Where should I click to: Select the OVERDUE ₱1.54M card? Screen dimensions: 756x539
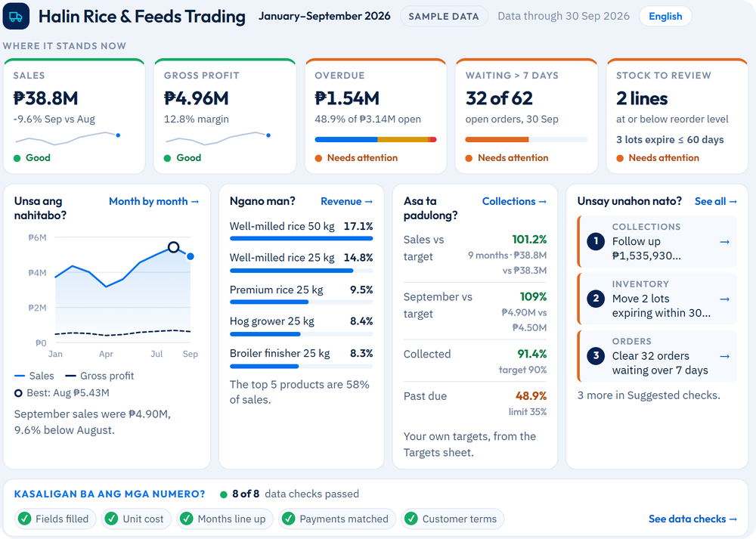376,116
